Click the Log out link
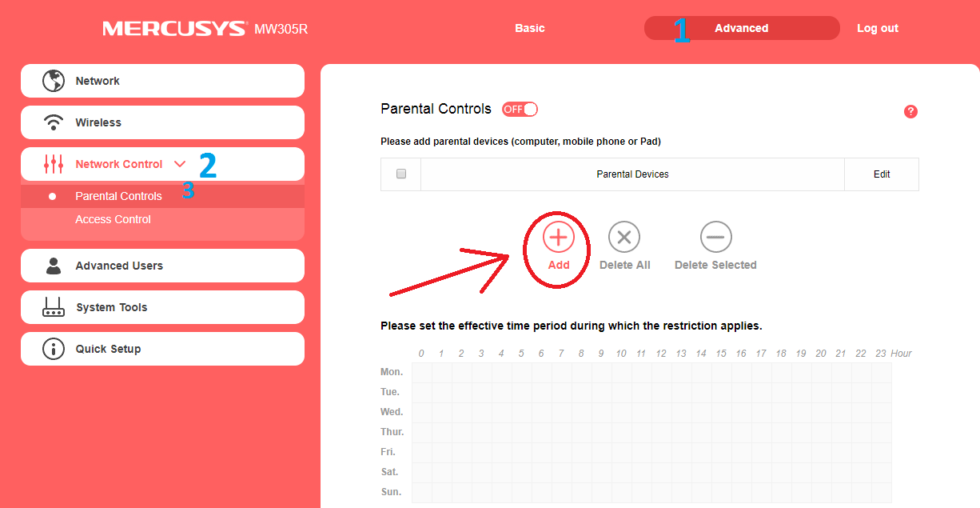Image resolution: width=980 pixels, height=508 pixels. click(x=878, y=28)
